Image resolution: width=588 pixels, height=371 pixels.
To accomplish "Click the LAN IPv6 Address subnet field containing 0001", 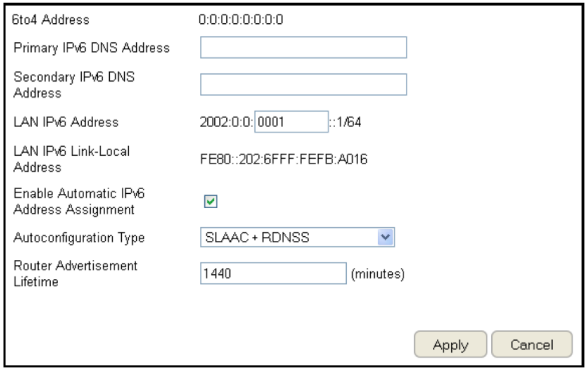I will [291, 122].
